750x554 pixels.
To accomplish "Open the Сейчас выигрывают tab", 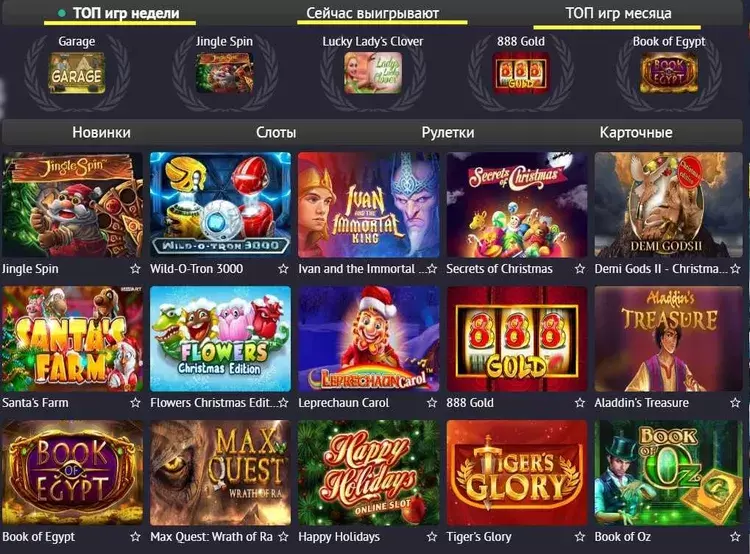I will [x=373, y=13].
